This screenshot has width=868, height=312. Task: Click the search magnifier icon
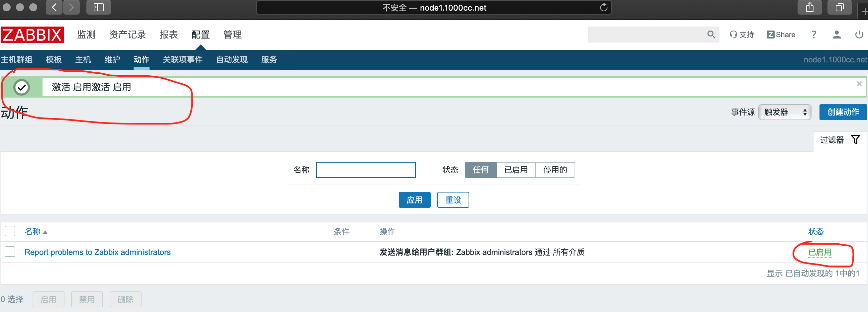pyautogui.click(x=711, y=35)
